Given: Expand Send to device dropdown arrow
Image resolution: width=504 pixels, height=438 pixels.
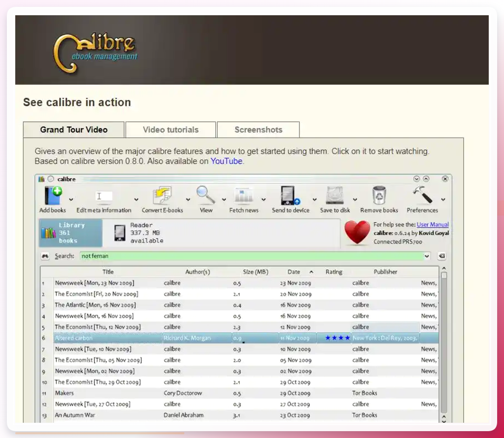Looking at the screenshot, I should [315, 200].
